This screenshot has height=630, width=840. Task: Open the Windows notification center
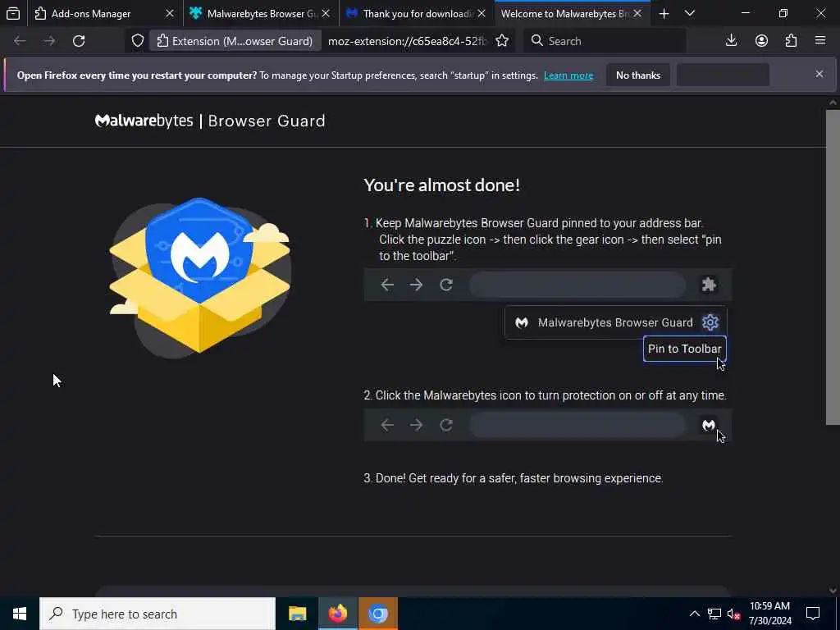813,614
